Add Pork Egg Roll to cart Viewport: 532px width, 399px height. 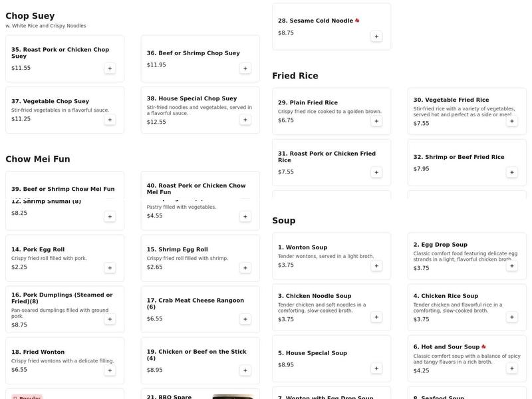pos(110,268)
